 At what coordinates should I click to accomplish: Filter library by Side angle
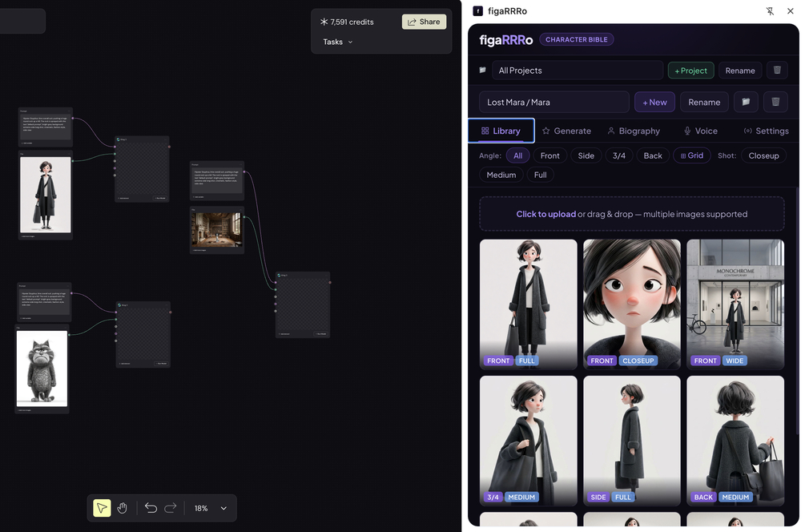tap(586, 155)
